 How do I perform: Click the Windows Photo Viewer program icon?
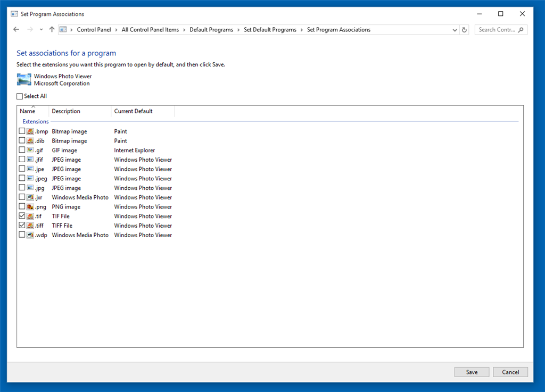point(24,79)
